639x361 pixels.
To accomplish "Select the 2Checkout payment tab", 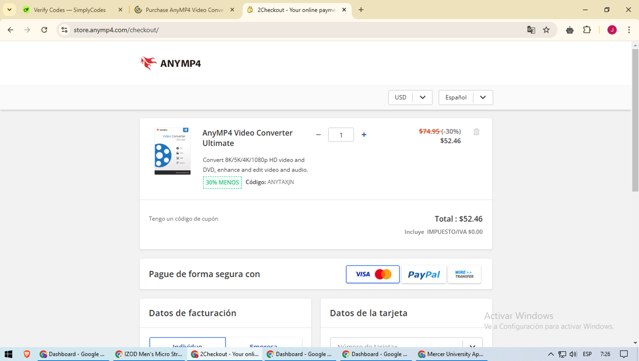I will pos(296,10).
